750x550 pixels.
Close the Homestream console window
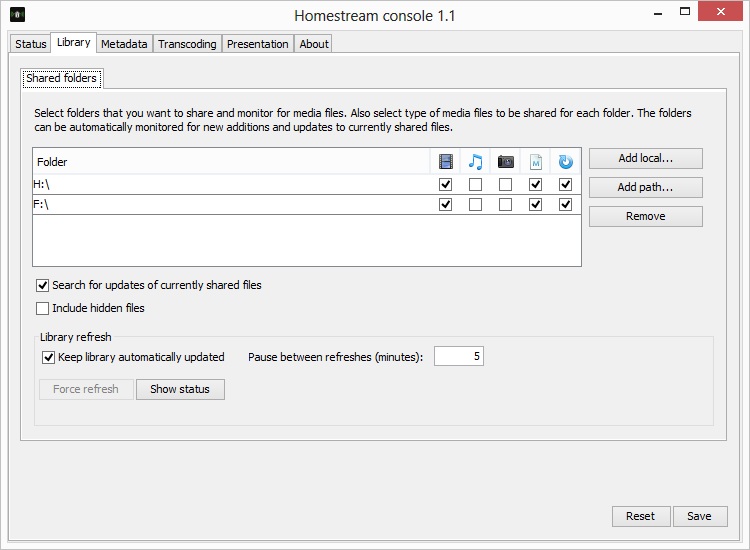coord(720,11)
